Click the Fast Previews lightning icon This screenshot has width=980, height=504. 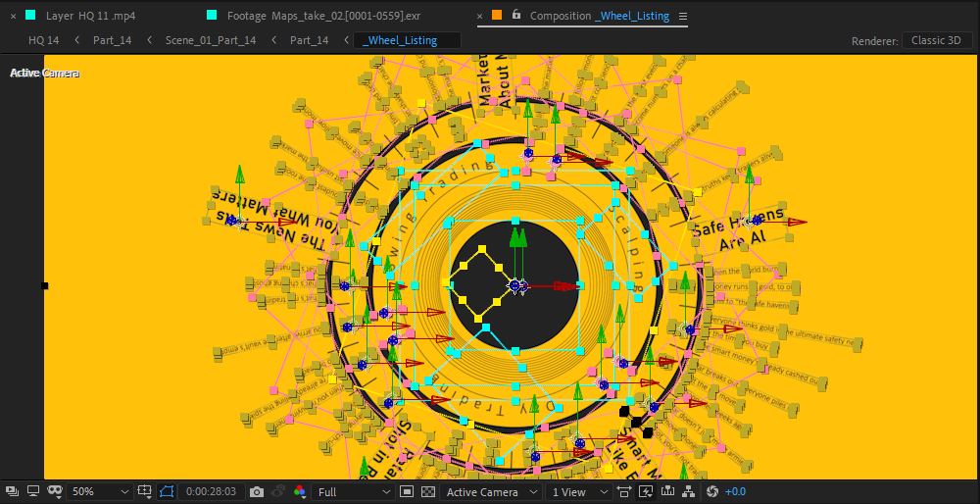click(x=646, y=492)
